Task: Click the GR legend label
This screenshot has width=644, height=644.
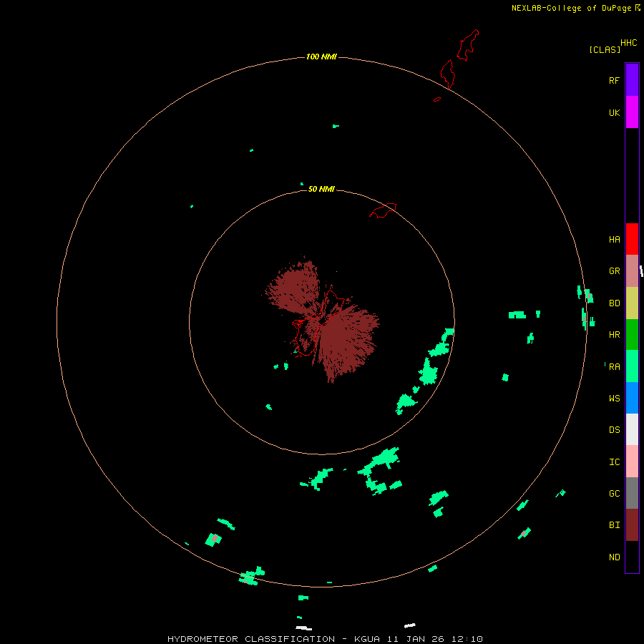Action: click(614, 271)
